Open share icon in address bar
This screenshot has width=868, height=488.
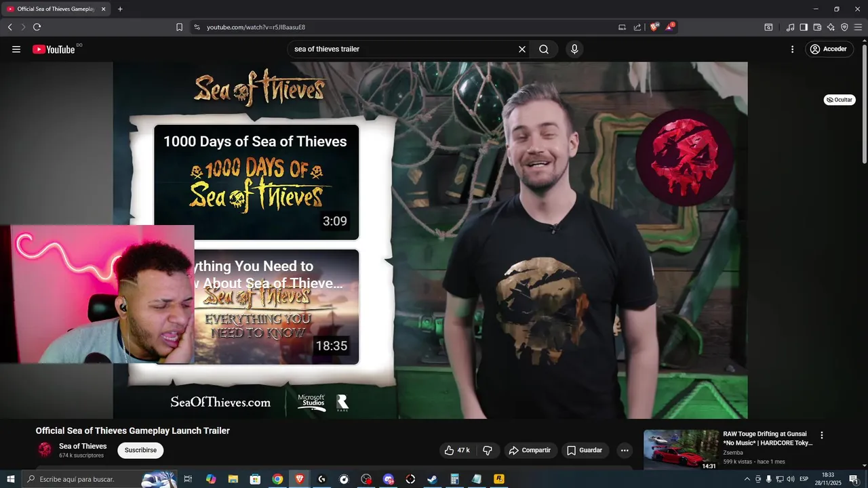tap(637, 27)
